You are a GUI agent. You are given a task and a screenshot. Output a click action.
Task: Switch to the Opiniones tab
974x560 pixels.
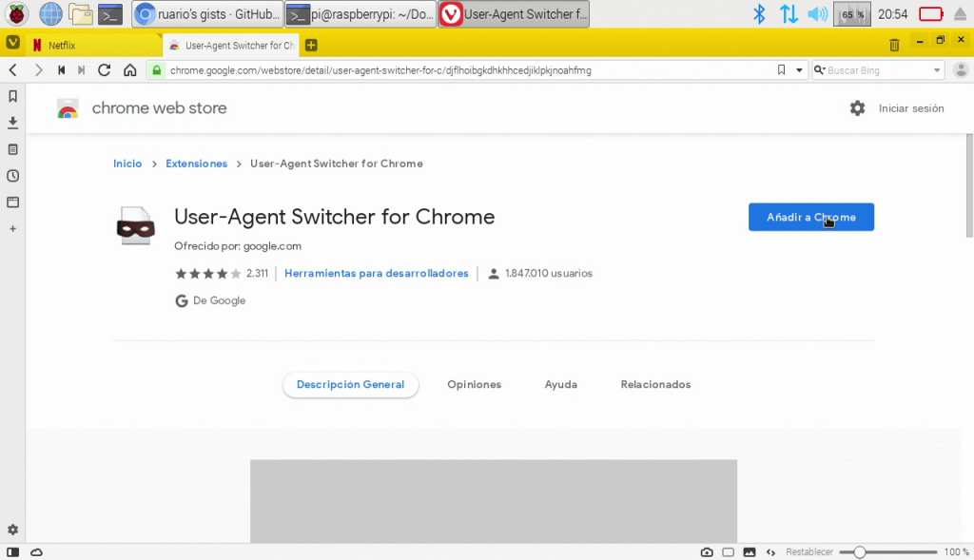point(474,384)
